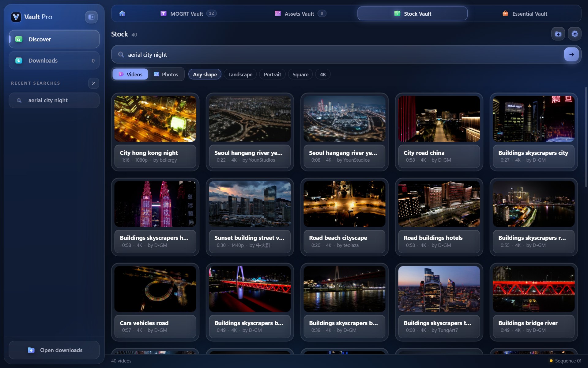This screenshot has height=368, width=588.
Task: Go to the Home icon tab
Action: 122,13
